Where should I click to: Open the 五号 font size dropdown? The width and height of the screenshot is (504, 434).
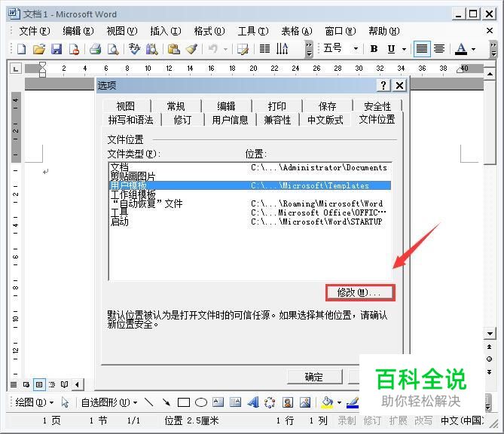356,49
